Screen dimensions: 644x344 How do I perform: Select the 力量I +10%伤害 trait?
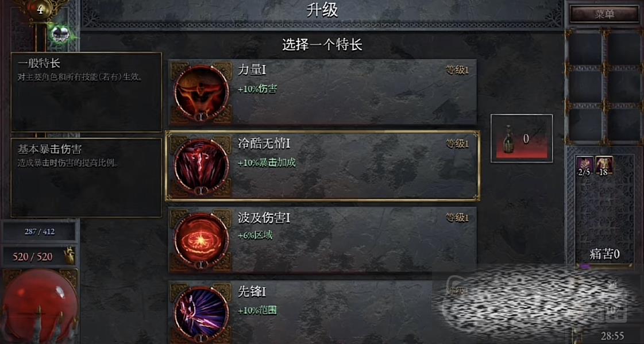tap(323, 92)
